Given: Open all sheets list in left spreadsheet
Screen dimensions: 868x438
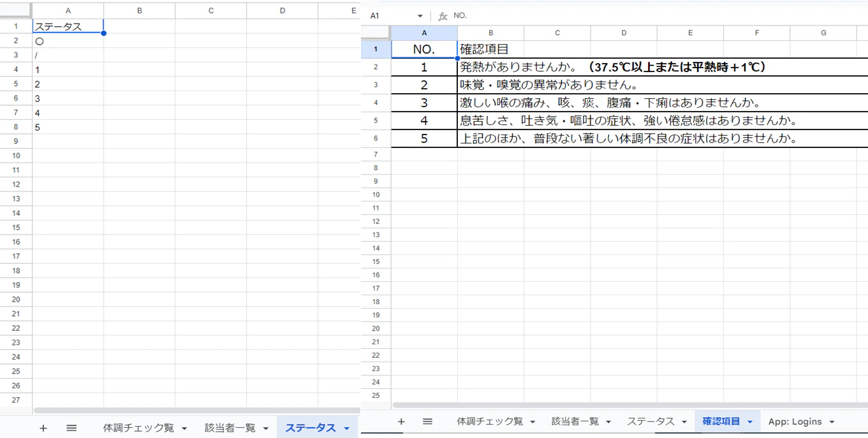Looking at the screenshot, I should coord(71,428).
